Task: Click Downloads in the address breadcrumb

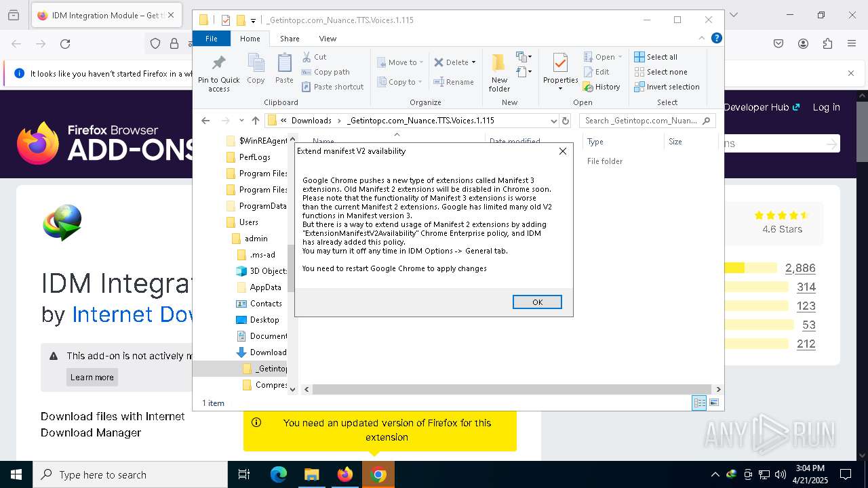Action: pyautogui.click(x=311, y=121)
